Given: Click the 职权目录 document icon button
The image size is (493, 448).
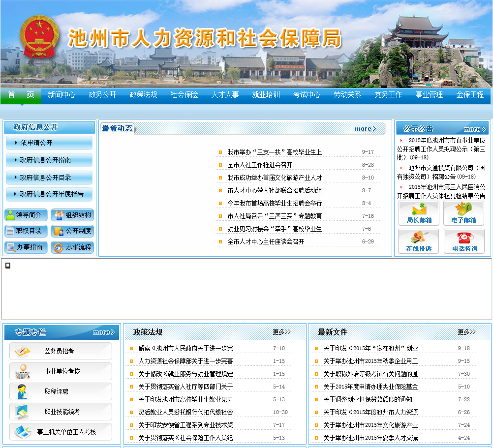Looking at the screenshot, I should click(x=26, y=231).
